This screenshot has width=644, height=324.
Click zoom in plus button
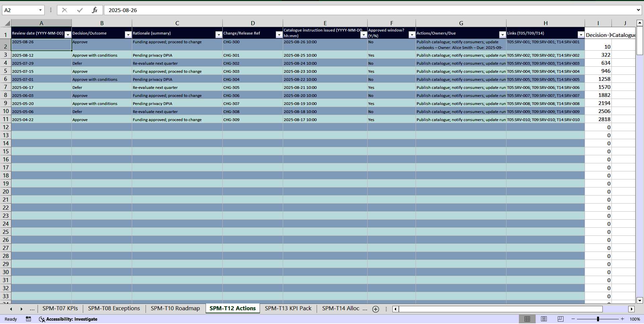(x=623, y=319)
